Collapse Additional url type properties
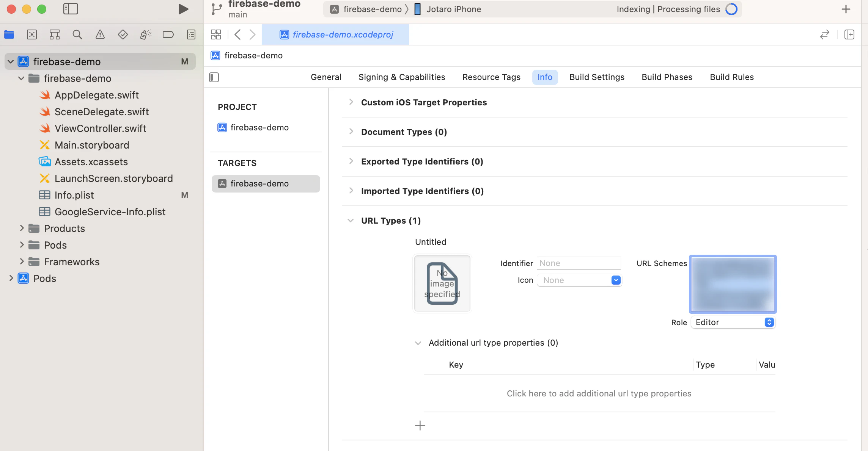Image resolution: width=868 pixels, height=451 pixels. (x=418, y=343)
